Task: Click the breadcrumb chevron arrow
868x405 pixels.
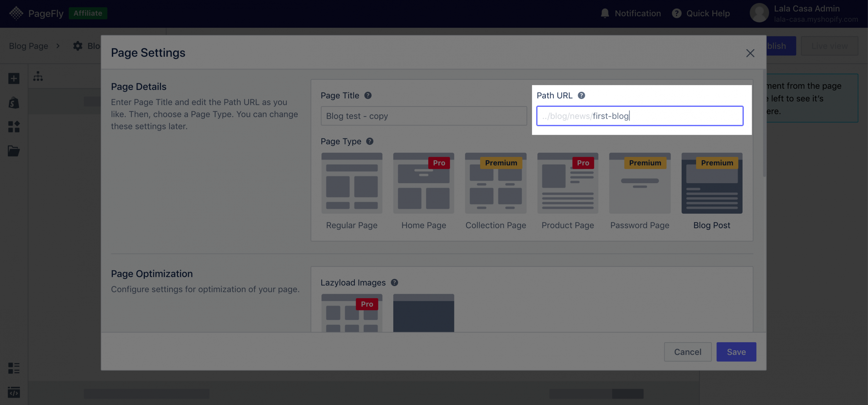Action: pos(58,46)
